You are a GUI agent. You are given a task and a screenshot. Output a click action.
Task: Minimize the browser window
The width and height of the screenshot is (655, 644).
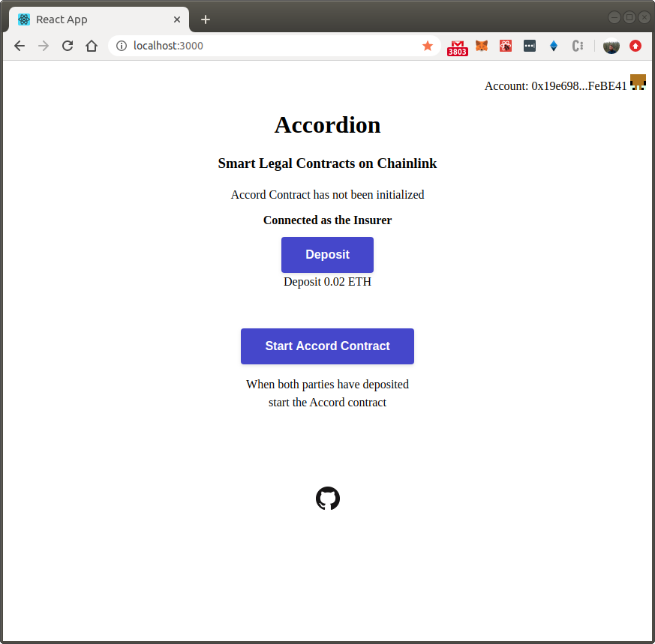point(614,17)
